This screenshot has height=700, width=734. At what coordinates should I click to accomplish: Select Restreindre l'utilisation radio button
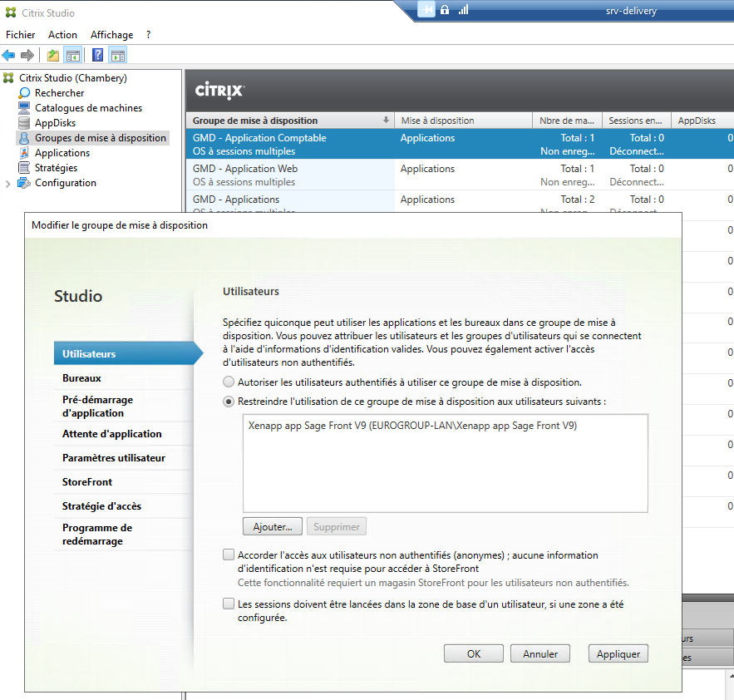click(x=229, y=402)
